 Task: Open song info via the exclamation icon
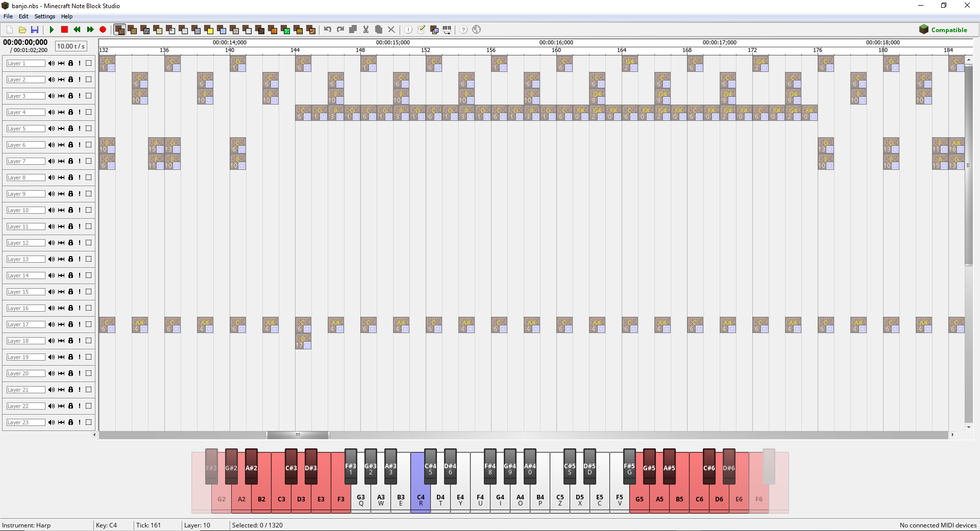[409, 30]
